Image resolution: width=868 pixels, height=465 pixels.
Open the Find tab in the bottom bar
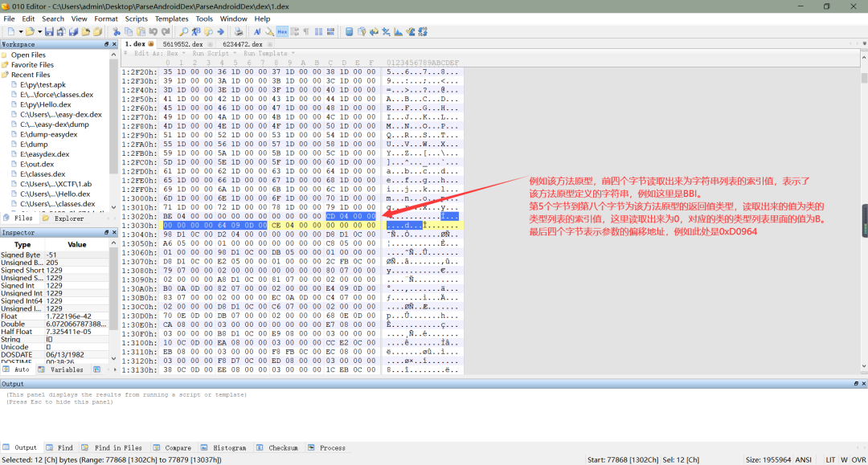pos(59,448)
